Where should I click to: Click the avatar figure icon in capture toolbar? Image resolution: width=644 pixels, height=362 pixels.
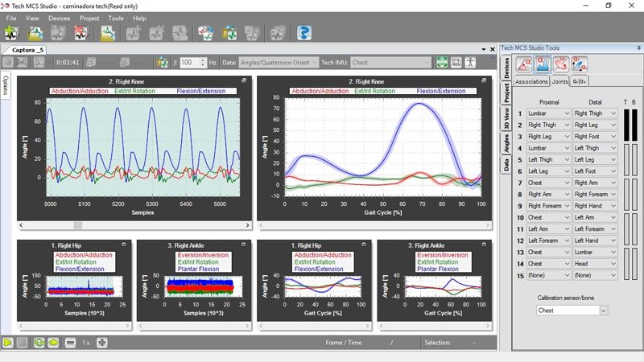471,62
